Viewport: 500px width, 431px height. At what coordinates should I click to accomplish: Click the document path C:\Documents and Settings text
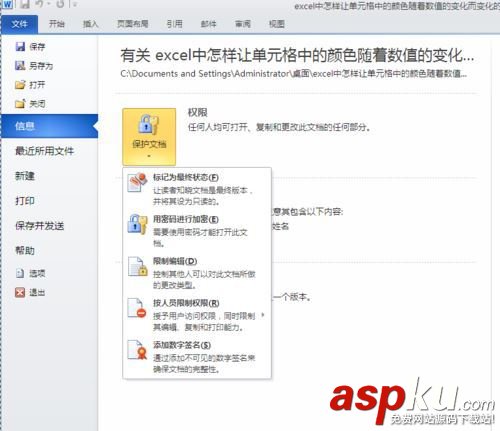(x=293, y=73)
